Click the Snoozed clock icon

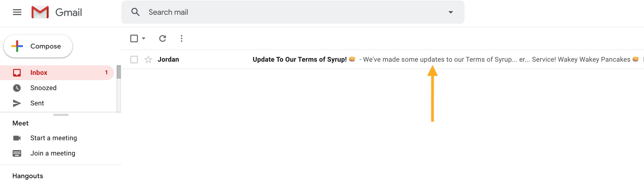tap(17, 88)
